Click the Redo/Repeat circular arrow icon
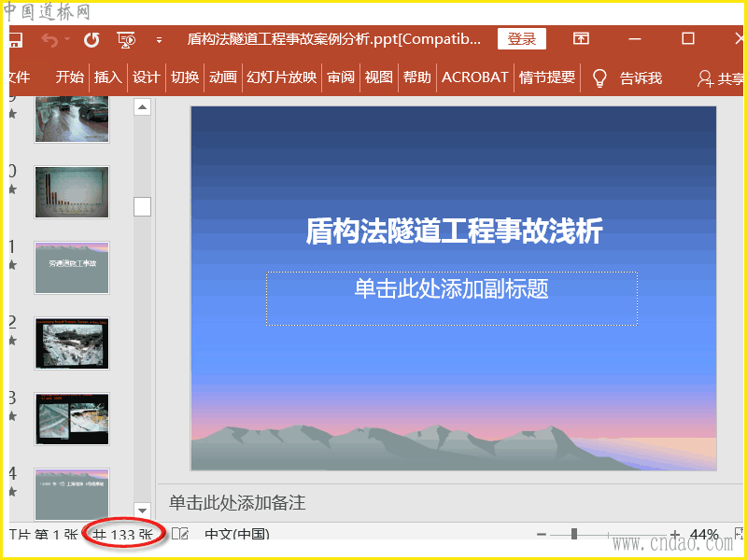The width and height of the screenshot is (747, 560). (92, 40)
